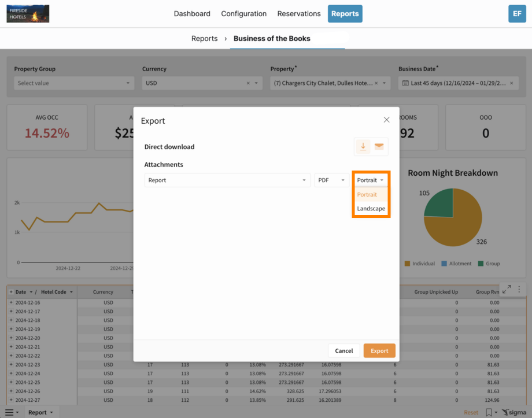Go to the Configuration tab
This screenshot has width=532, height=418.
coord(243,13)
